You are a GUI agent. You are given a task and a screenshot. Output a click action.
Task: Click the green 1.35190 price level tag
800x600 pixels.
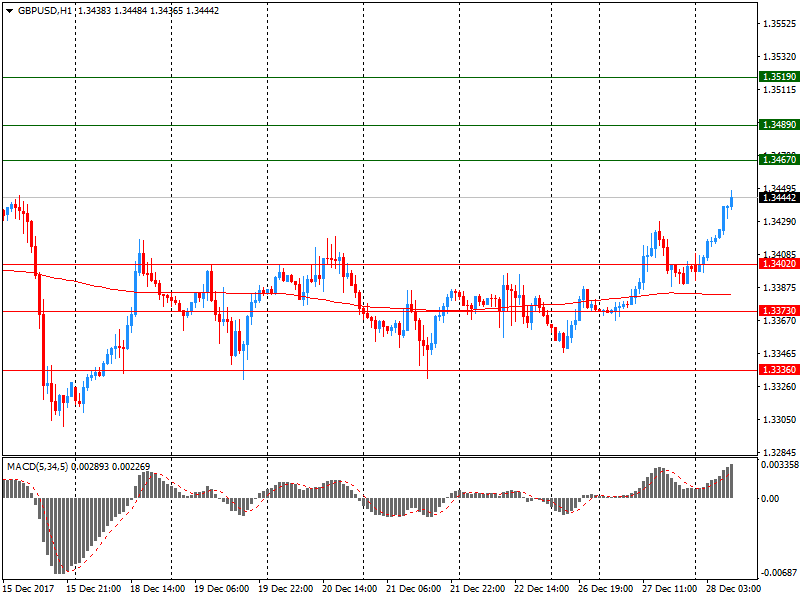(778, 77)
